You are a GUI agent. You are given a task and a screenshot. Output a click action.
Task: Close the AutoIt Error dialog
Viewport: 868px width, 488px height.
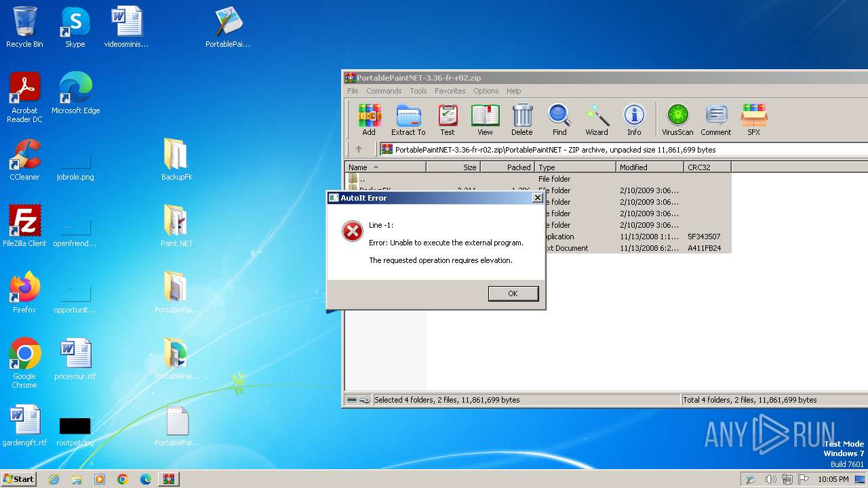pyautogui.click(x=537, y=198)
